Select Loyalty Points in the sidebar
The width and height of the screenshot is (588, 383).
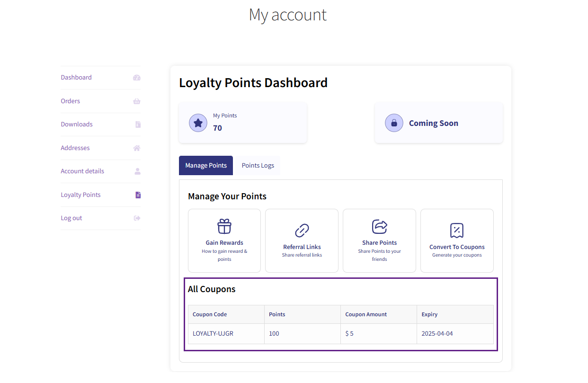tap(80, 195)
